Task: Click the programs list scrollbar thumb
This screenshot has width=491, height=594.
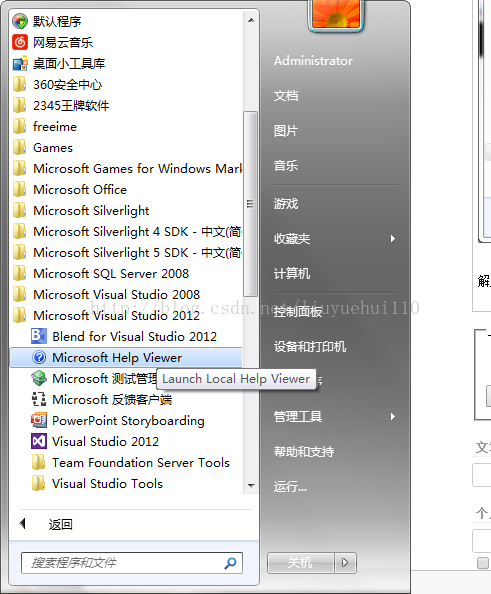Action: coord(250,204)
